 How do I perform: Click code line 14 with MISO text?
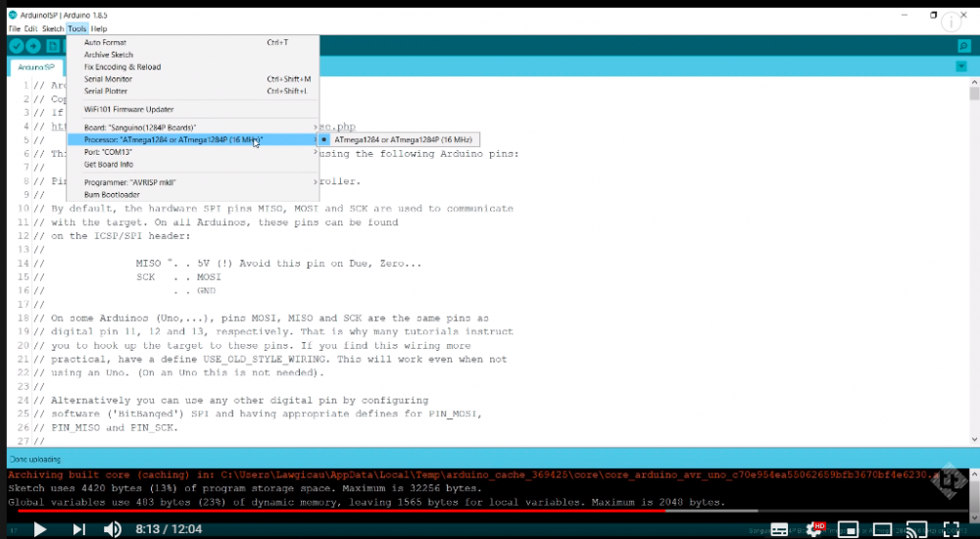click(x=227, y=264)
